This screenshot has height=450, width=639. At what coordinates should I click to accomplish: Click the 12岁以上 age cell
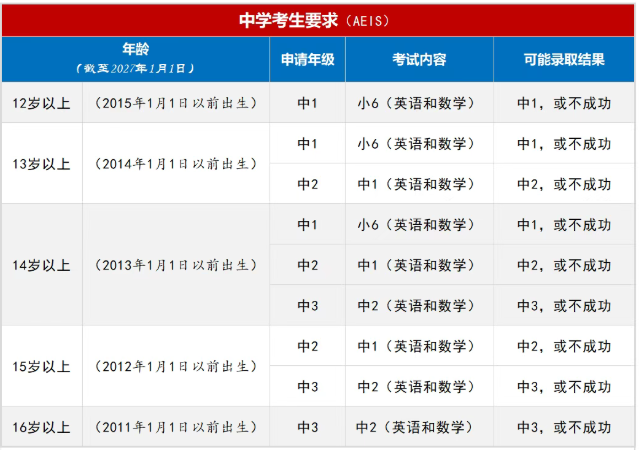[41, 103]
